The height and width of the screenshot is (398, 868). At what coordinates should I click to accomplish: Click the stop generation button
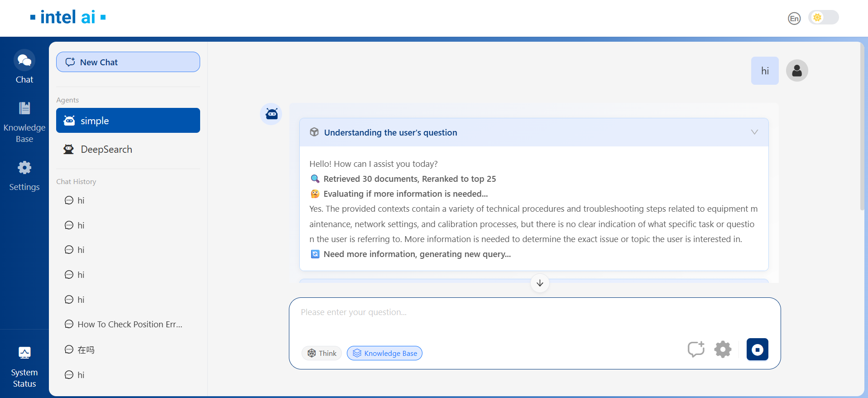pyautogui.click(x=757, y=349)
